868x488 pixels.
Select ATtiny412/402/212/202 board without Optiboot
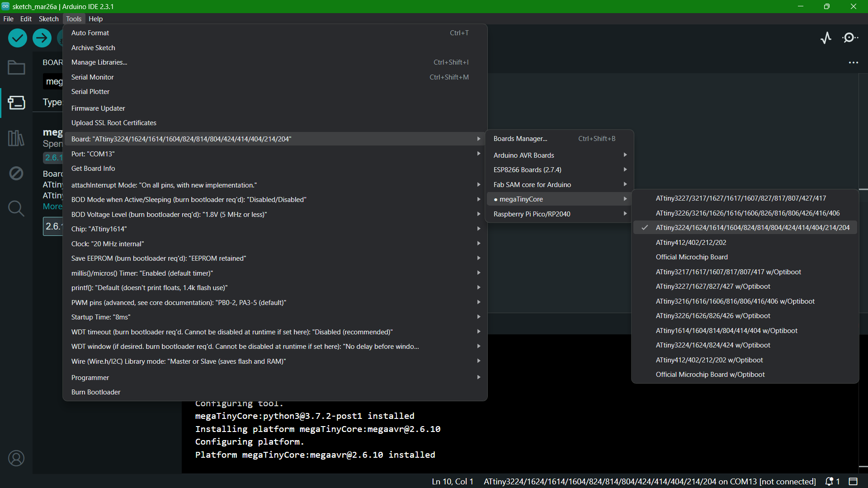click(x=745, y=243)
